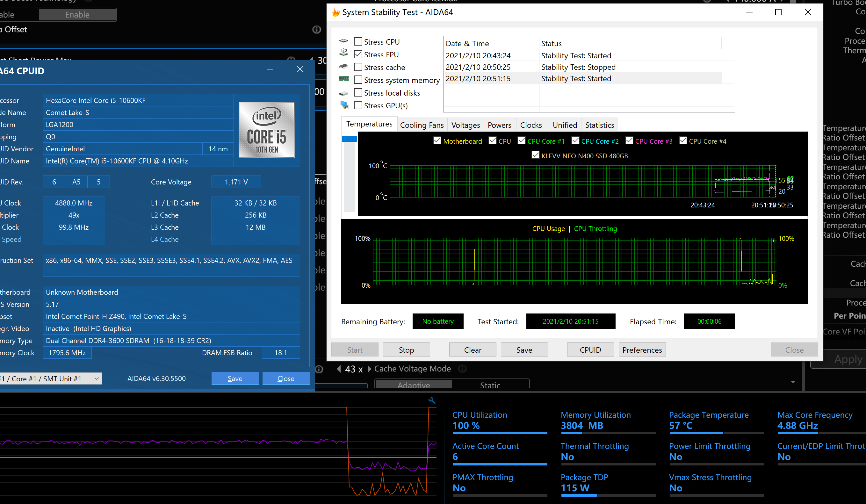Click Save in the CPUID window
Image resolution: width=866 pixels, height=504 pixels.
[235, 378]
